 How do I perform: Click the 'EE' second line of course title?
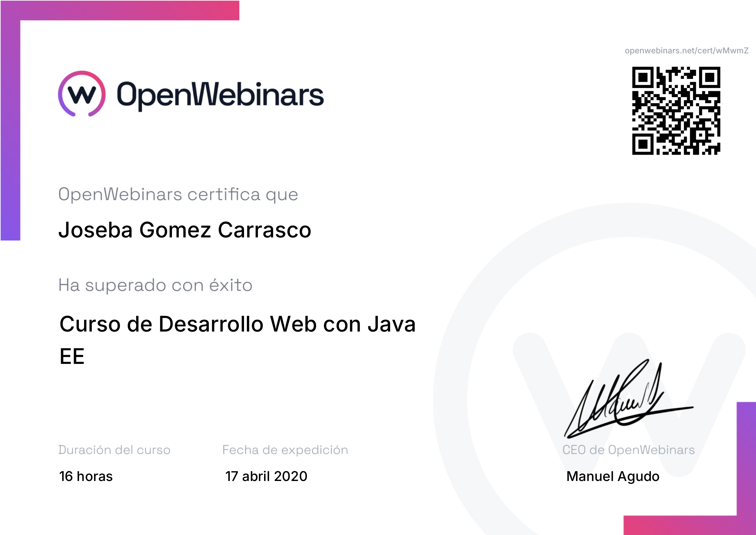pos(72,356)
